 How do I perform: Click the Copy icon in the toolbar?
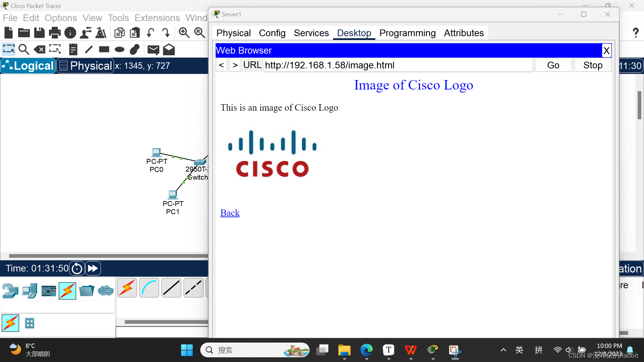[119, 33]
